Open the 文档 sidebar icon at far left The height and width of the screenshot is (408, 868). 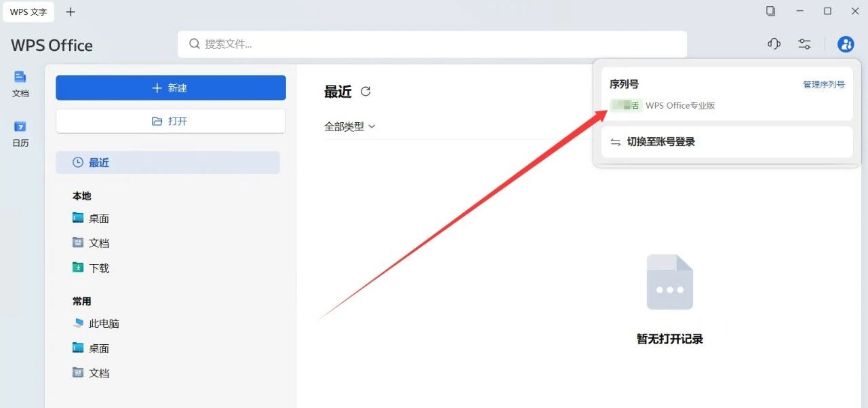point(20,84)
